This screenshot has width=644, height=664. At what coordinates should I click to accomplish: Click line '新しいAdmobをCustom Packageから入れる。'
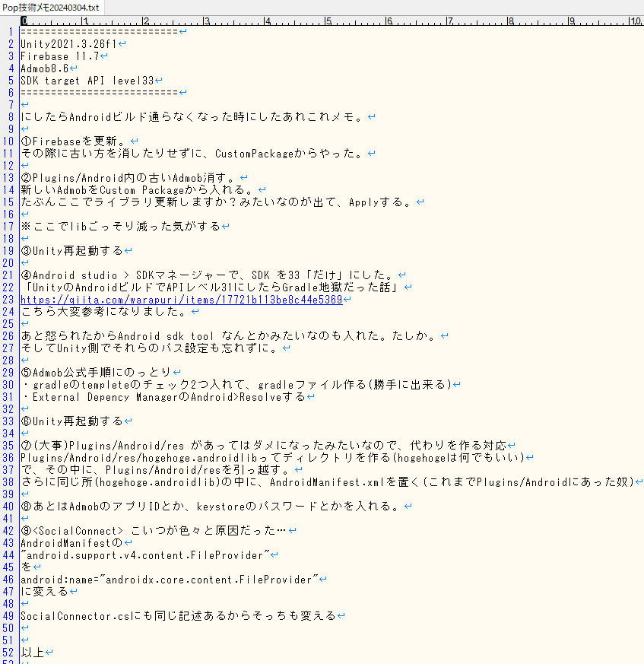coord(138,189)
